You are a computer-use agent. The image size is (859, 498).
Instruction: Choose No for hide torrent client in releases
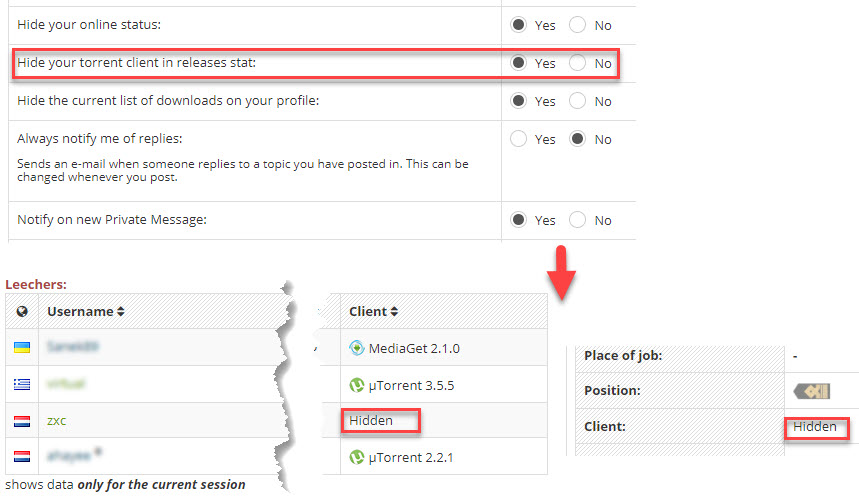click(577, 63)
